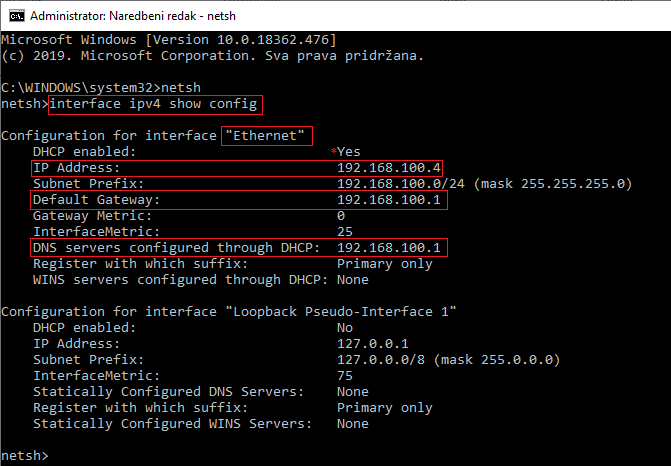Viewport: 671px width, 466px height.
Task: Select the Ethernet InterfaceMetric value 25
Action: point(346,232)
